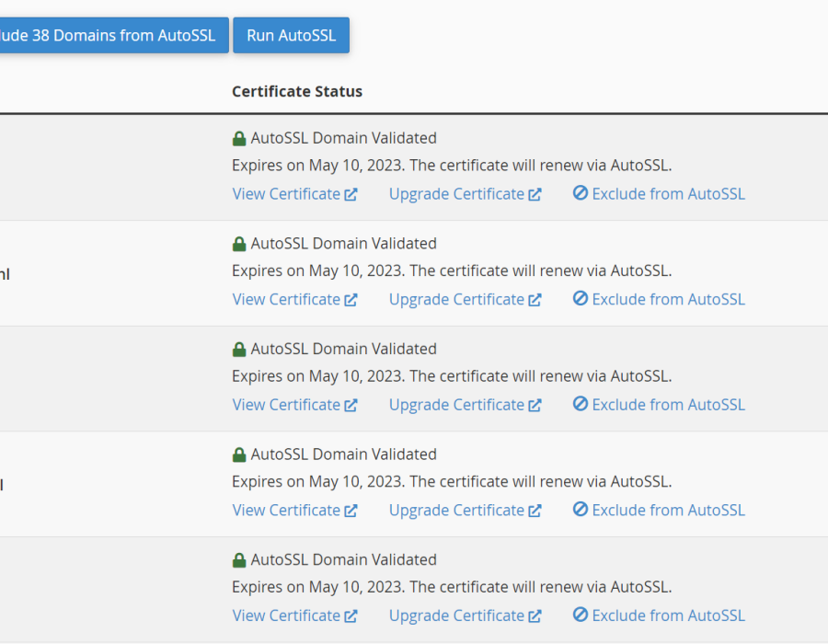828x644 pixels.
Task: Click the Certificate Status column header
Action: coord(297,91)
